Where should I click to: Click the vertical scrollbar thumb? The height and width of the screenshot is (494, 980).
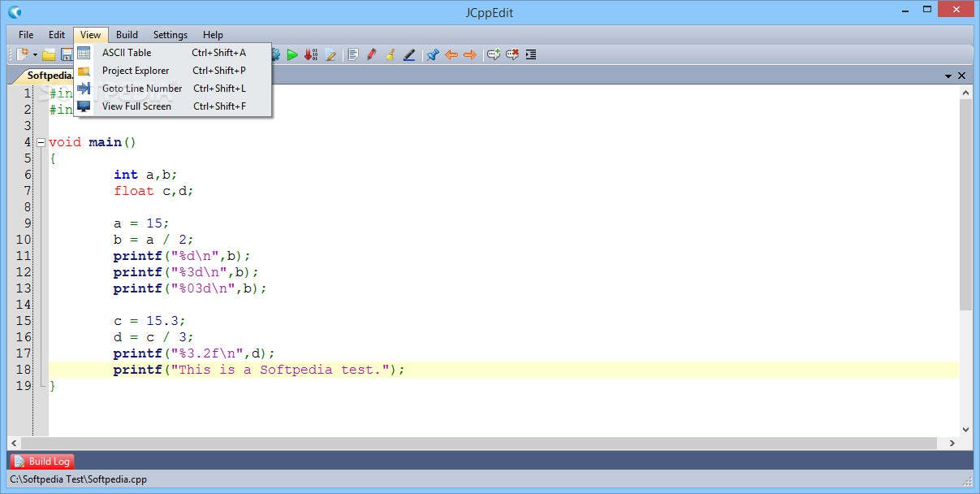[965, 205]
